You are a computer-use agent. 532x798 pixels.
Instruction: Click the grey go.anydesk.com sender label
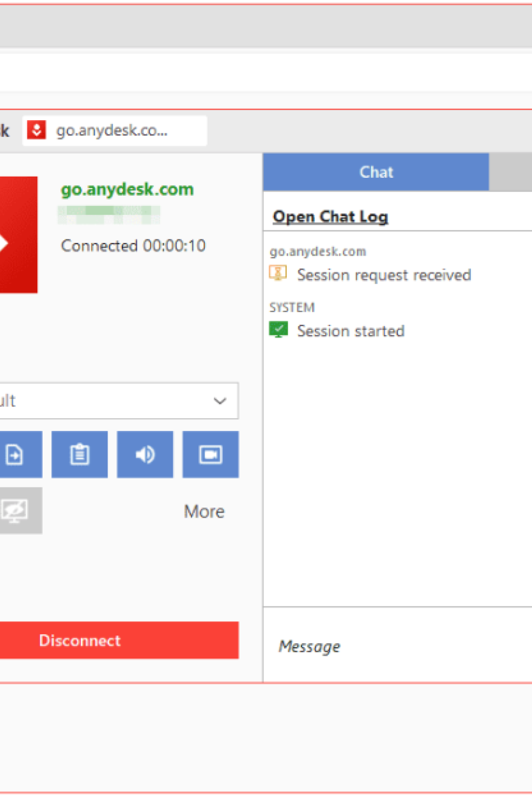tap(318, 251)
